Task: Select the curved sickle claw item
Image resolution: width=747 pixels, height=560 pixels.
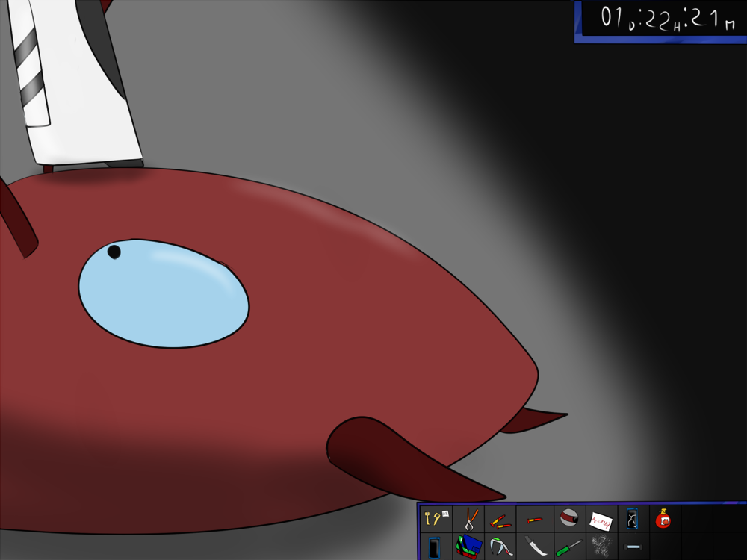Action: [x=499, y=547]
